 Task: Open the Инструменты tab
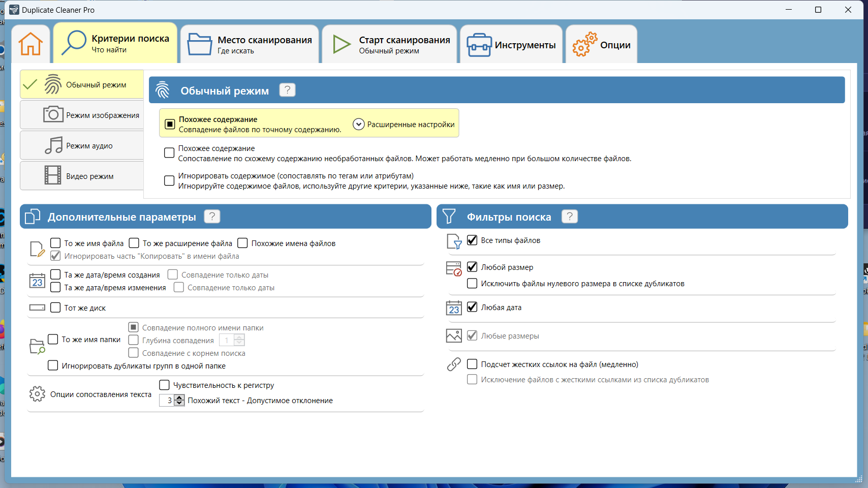point(511,44)
